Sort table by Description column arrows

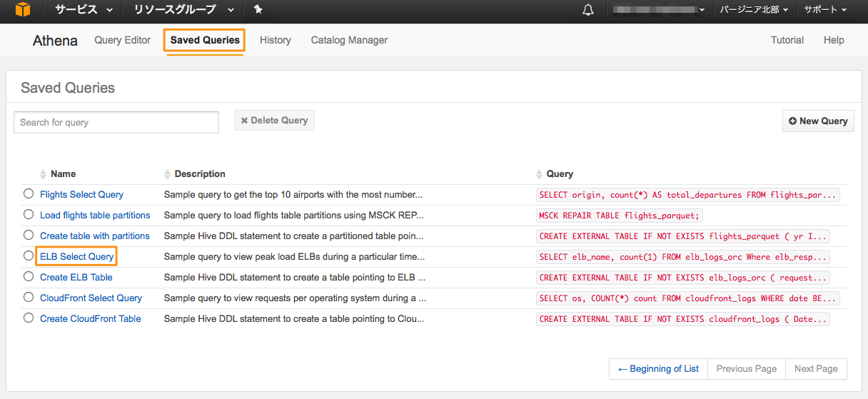pos(167,174)
